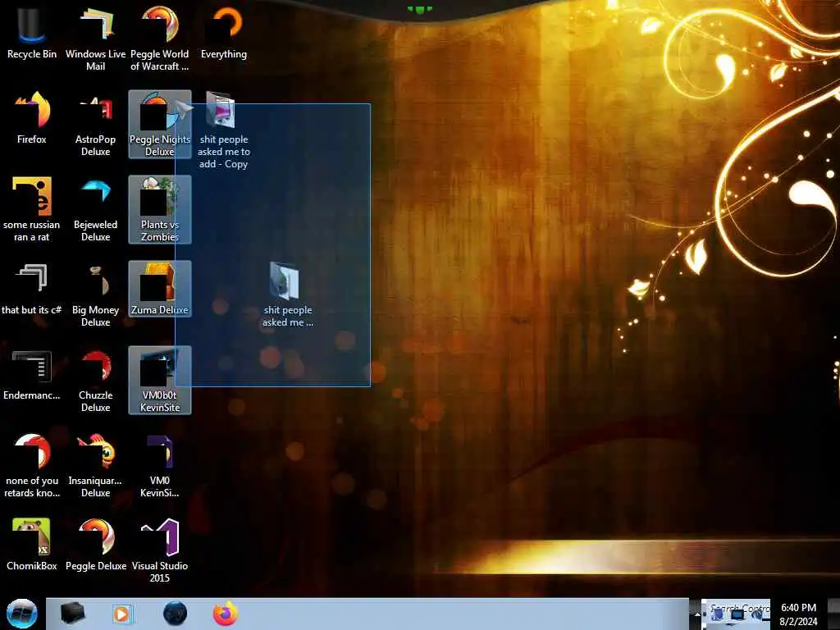Select Plants vs Zombies desktop icon
The height and width of the screenshot is (630, 840).
160,209
